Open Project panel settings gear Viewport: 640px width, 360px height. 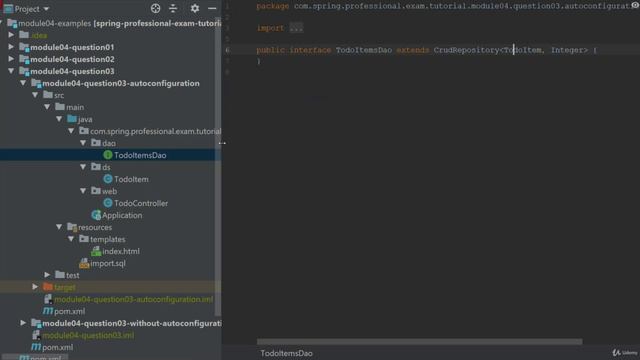pyautogui.click(x=195, y=8)
